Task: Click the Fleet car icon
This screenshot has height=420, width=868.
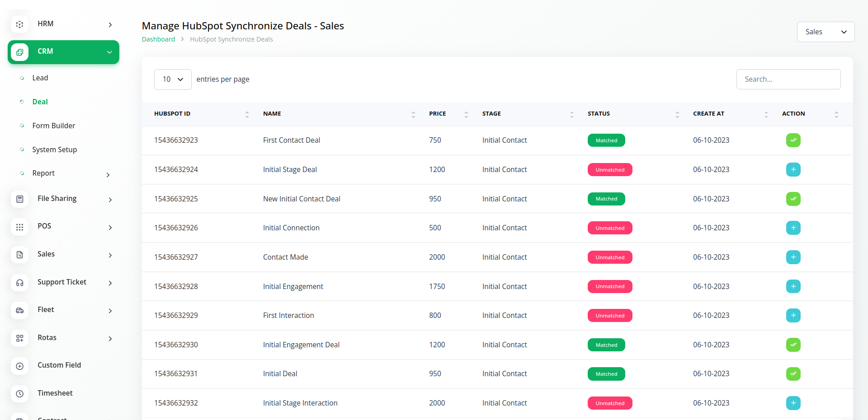Action: (x=19, y=310)
